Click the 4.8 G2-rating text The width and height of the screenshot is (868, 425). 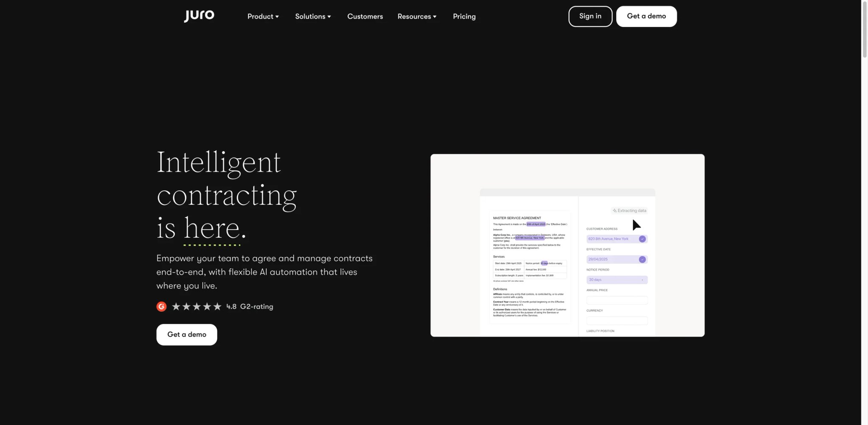[x=250, y=306]
